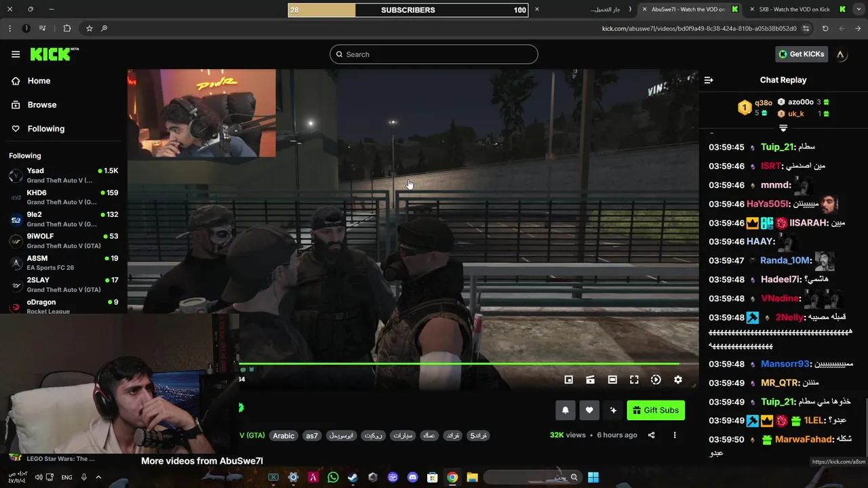Open A8SM's channel in the Following list
The width and height of the screenshot is (868, 488).
(x=64, y=263)
